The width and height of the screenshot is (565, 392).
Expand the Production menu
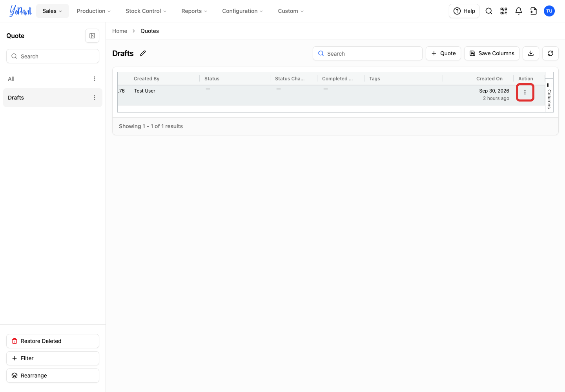click(94, 11)
